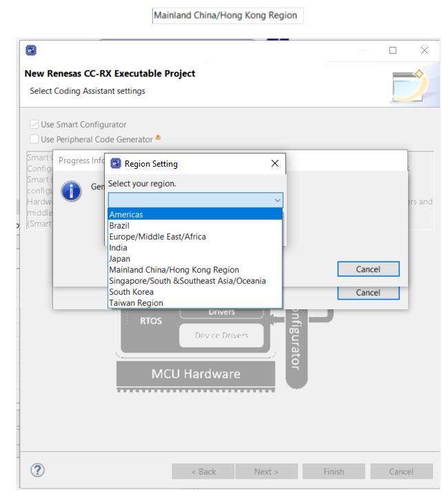448x498 pixels.
Task: Pick Singapore/South &Southeast Asia/Oceania
Action: coord(195,281)
